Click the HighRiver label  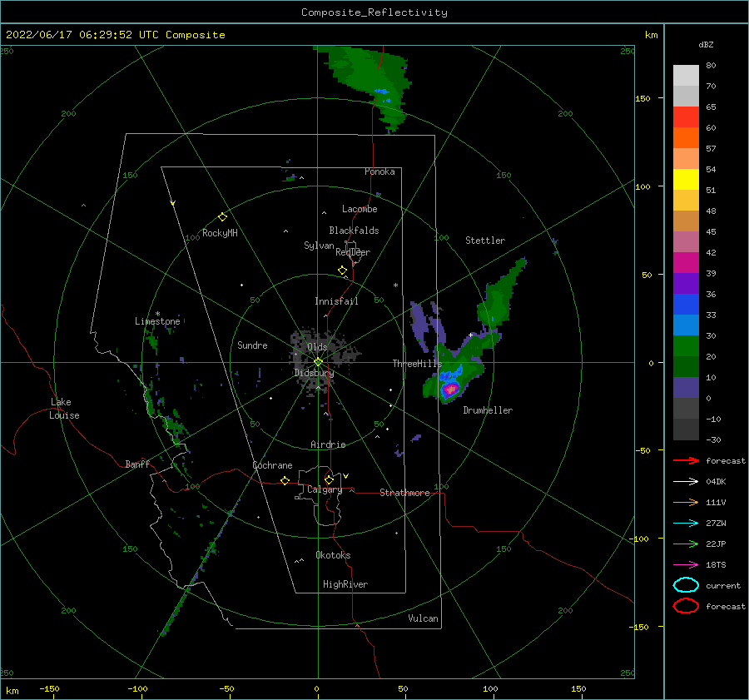pos(345,584)
